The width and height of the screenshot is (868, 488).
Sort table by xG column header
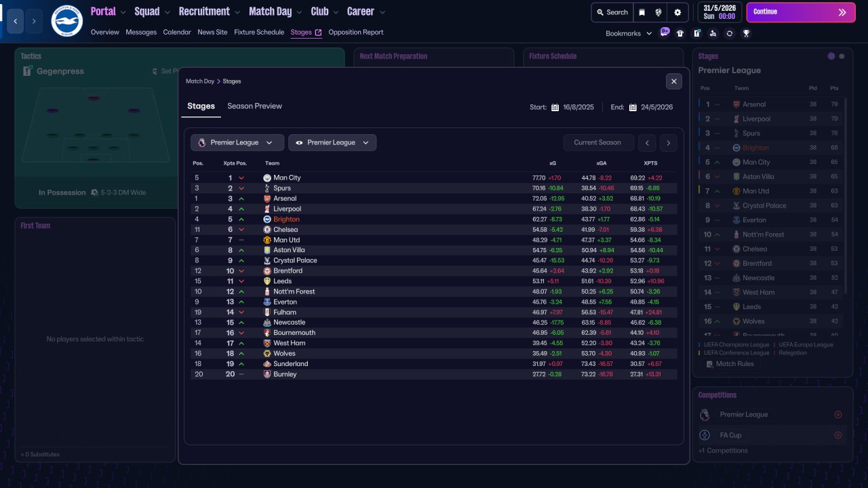click(553, 163)
